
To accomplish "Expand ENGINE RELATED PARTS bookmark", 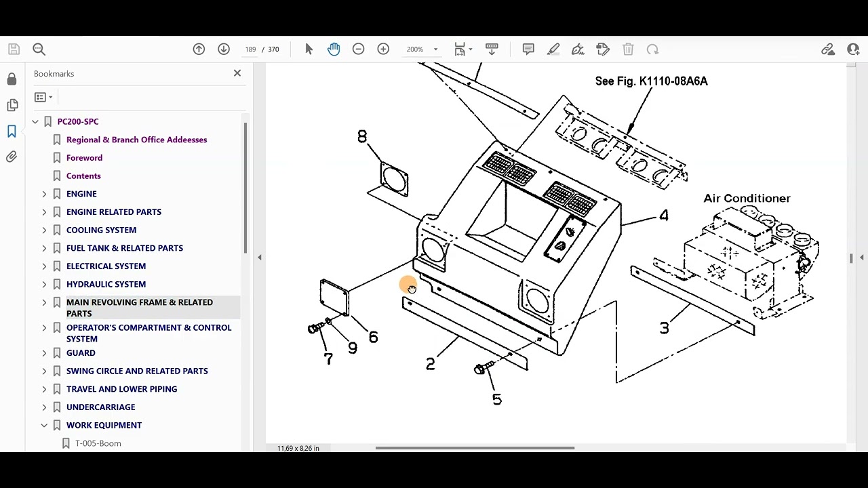I will 44,211.
